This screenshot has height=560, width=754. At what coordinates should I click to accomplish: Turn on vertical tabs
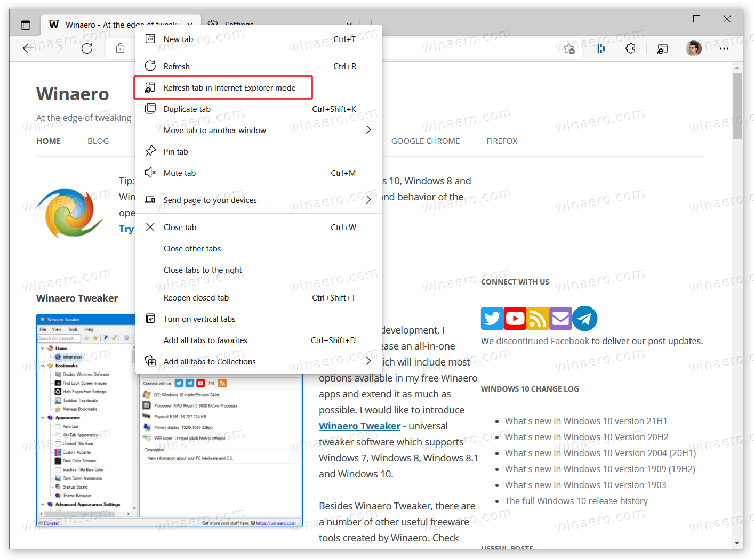pyautogui.click(x=199, y=319)
